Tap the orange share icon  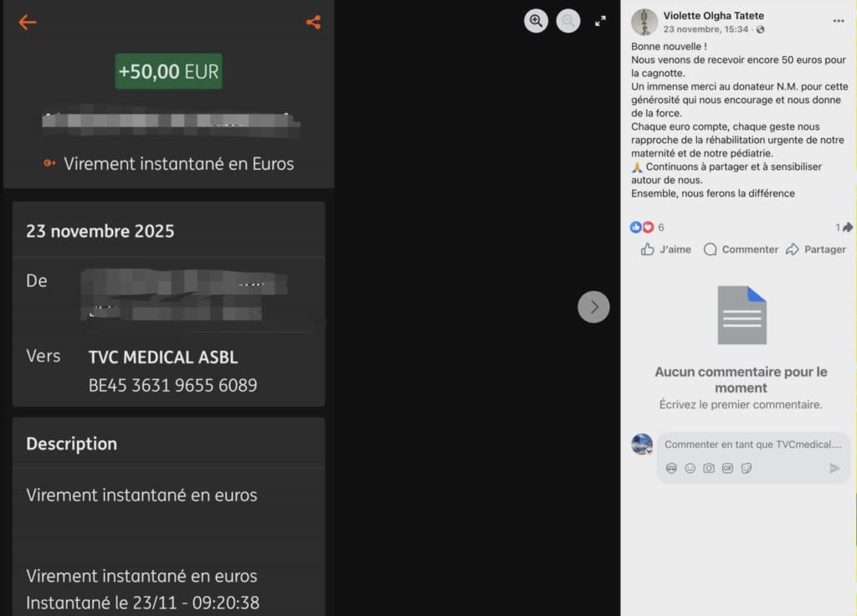[x=313, y=23]
